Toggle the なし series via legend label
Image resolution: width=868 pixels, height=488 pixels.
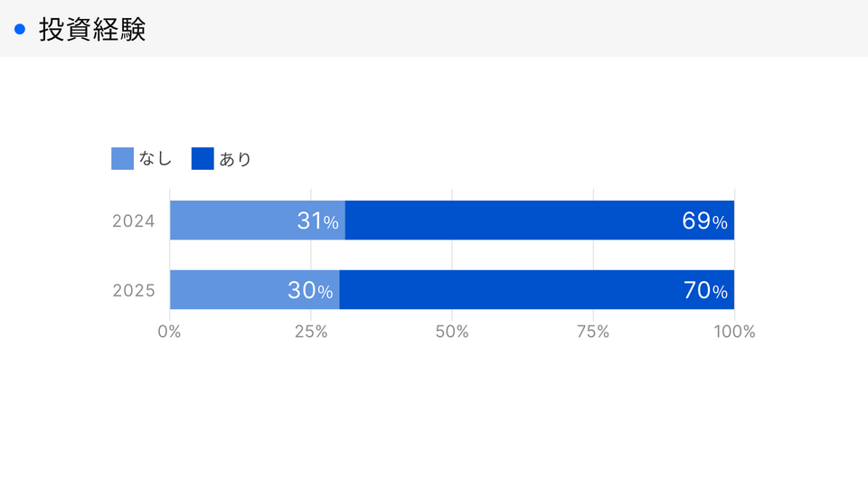coord(155,159)
